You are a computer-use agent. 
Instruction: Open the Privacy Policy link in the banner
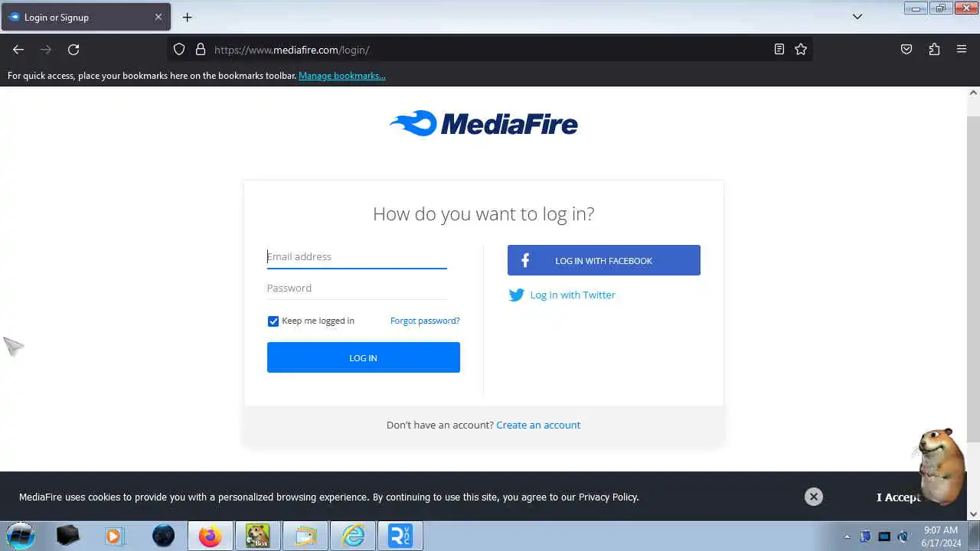pos(608,497)
